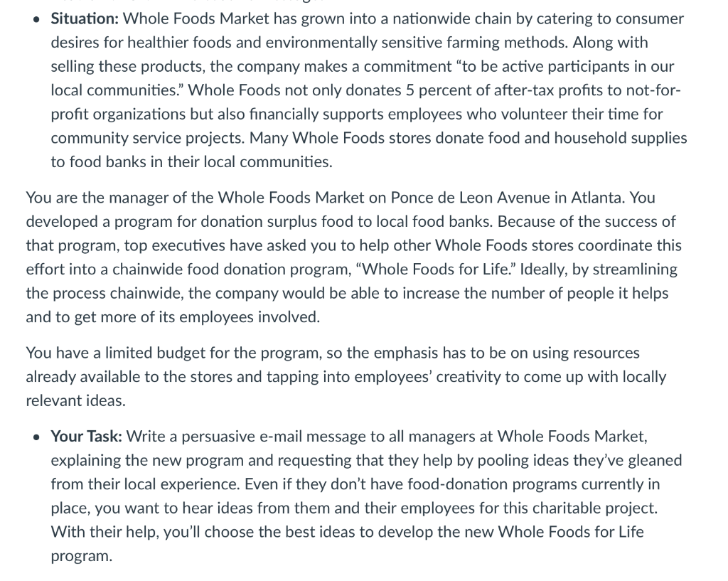The width and height of the screenshot is (728, 581).
Task: Click the bold "Situation:" label
Action: (85, 19)
